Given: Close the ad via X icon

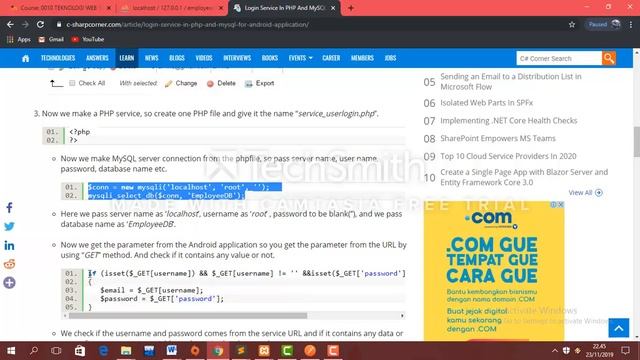Looking at the screenshot, I should point(561,204).
